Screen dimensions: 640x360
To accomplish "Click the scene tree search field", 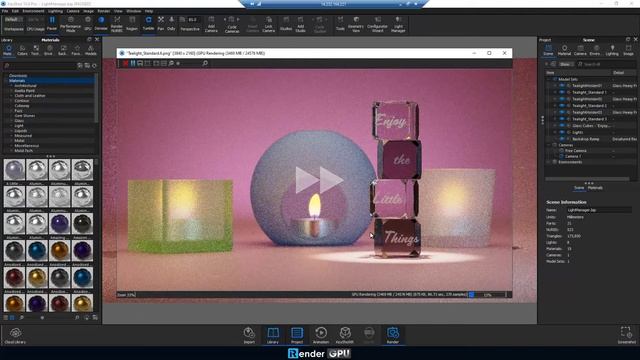I will [x=607, y=64].
